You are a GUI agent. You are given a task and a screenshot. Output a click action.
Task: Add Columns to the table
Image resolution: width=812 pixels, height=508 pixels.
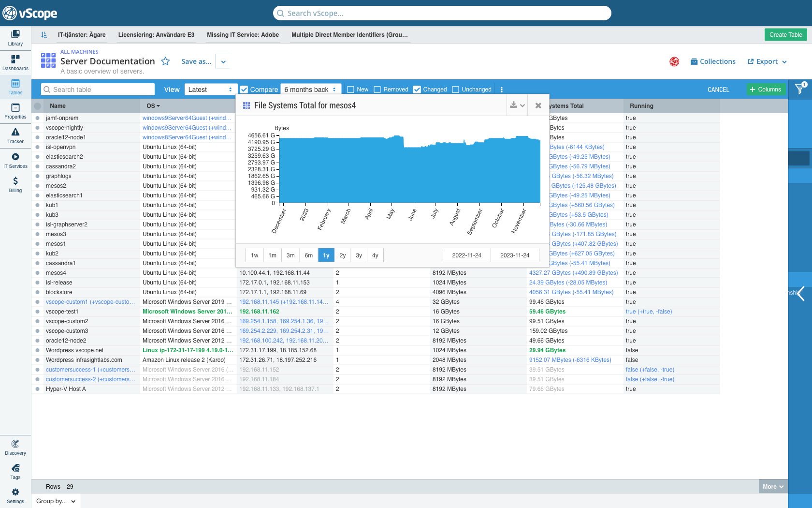pyautogui.click(x=766, y=90)
